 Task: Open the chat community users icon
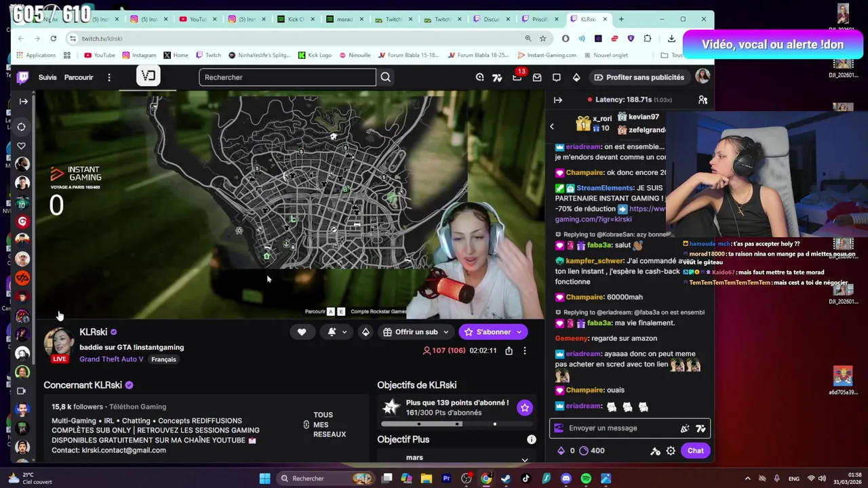[703, 100]
